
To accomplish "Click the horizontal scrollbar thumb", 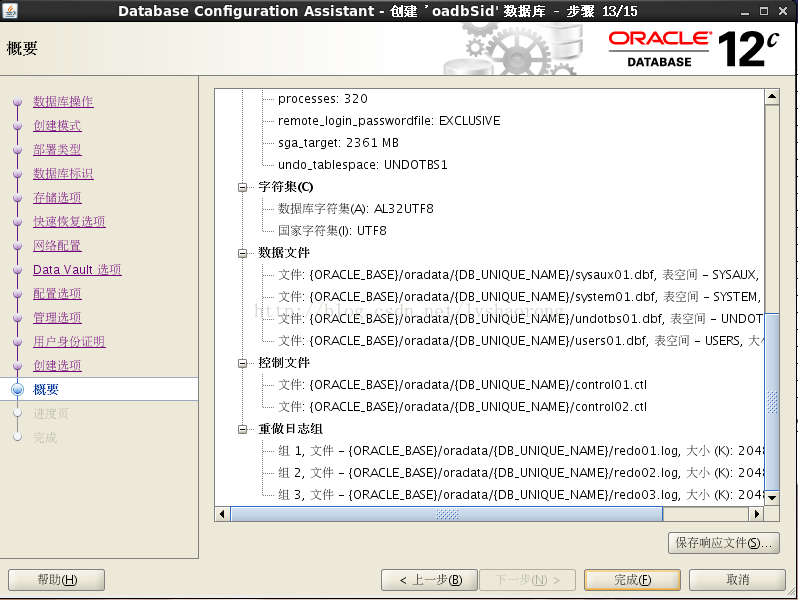I will pos(446,514).
